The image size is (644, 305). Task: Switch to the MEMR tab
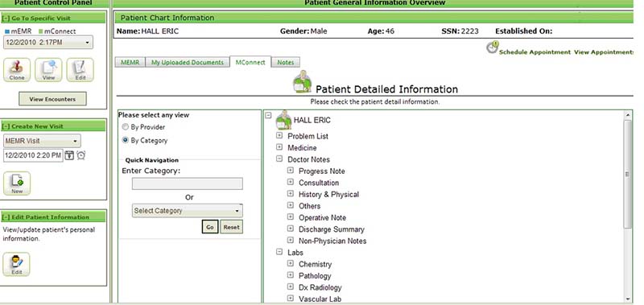(x=130, y=63)
